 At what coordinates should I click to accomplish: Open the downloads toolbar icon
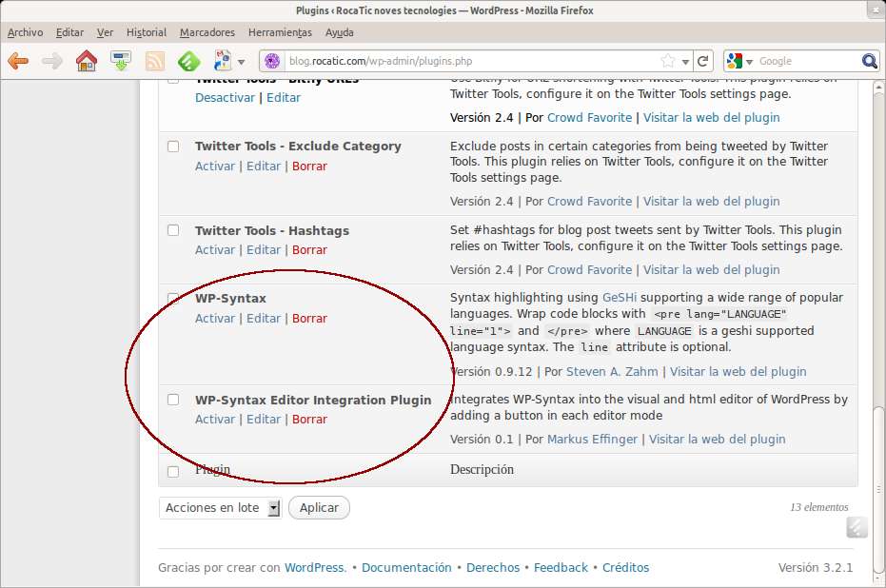click(x=121, y=61)
